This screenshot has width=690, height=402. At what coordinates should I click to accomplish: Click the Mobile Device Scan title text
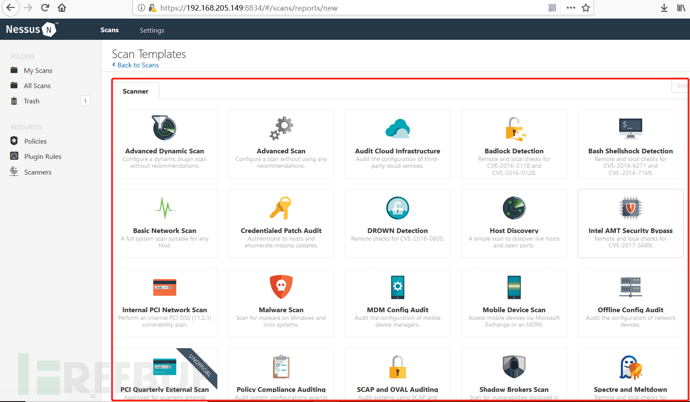(514, 310)
